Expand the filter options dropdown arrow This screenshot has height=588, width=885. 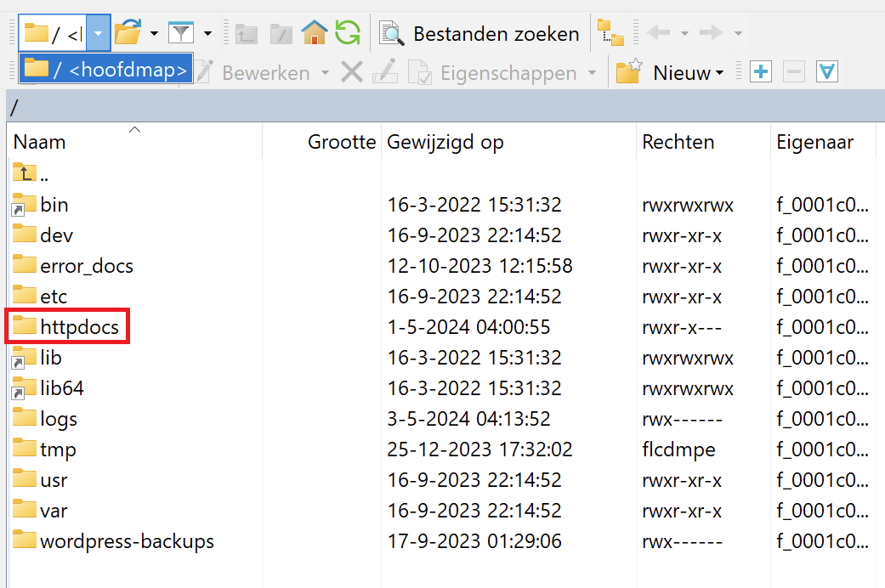pyautogui.click(x=207, y=34)
